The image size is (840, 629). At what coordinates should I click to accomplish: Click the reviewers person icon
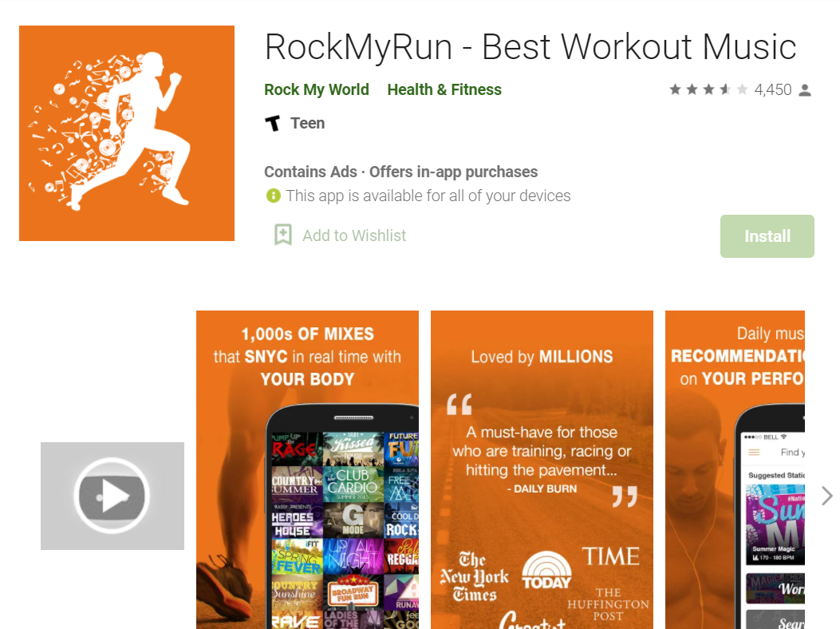[x=805, y=90]
